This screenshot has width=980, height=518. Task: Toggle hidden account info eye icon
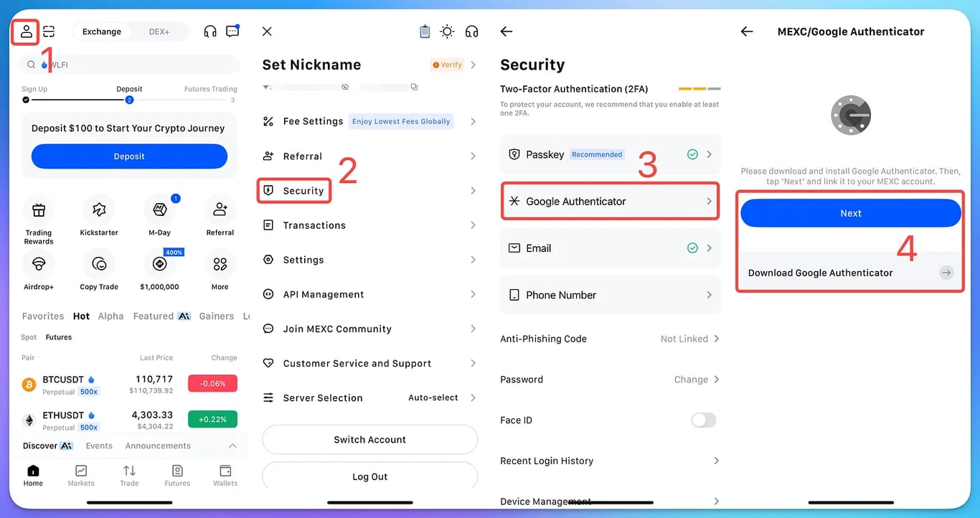pos(345,87)
